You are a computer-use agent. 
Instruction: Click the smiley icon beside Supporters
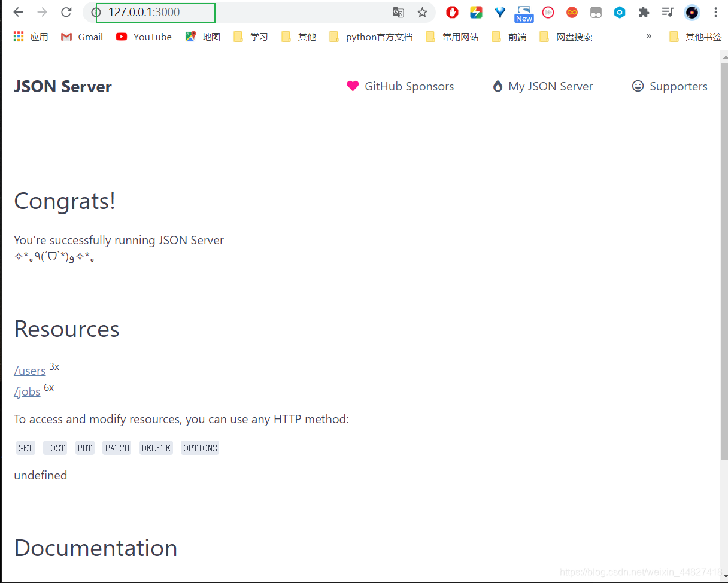click(638, 86)
